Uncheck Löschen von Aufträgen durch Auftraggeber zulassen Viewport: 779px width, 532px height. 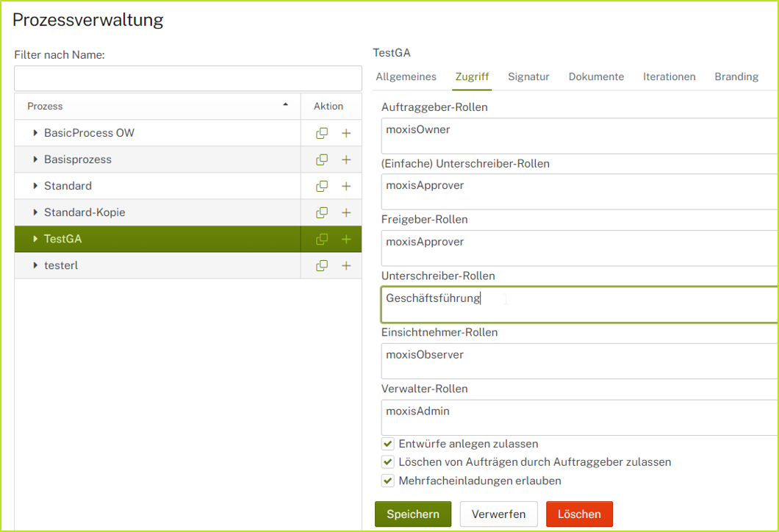[387, 462]
